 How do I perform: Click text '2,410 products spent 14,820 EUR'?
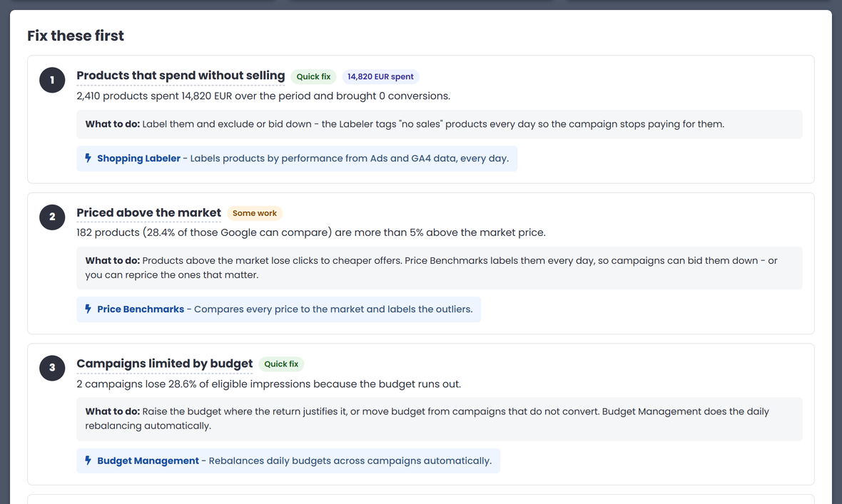(154, 96)
